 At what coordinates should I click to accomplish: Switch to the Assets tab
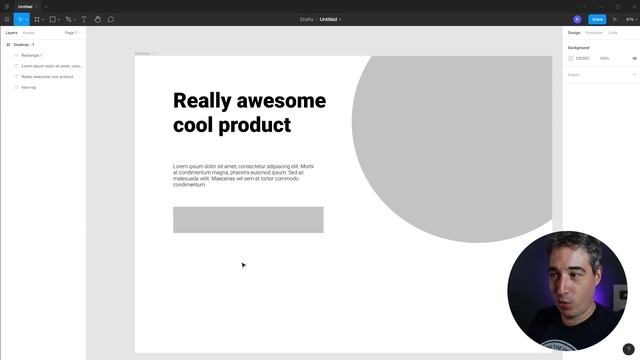(29, 33)
